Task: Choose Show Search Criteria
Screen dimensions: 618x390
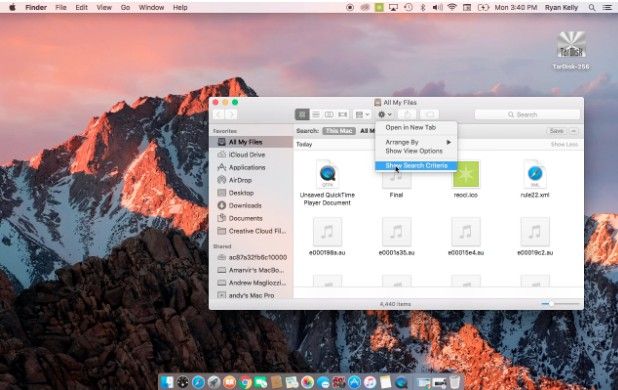Action: [416, 165]
